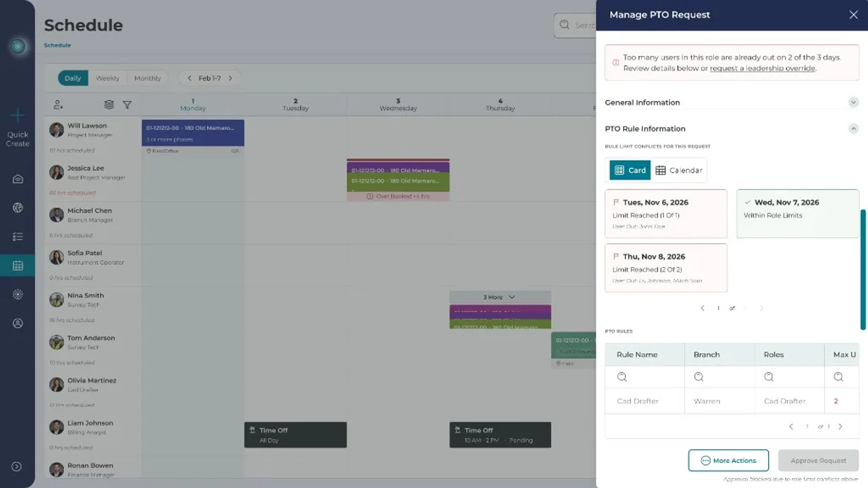Select the schedule grid icon in sidebar

point(17,266)
